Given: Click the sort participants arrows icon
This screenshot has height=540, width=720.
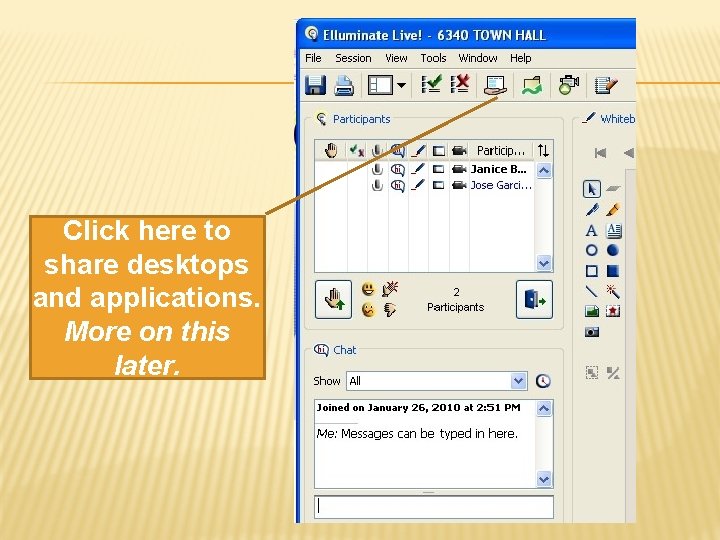Looking at the screenshot, I should (543, 151).
